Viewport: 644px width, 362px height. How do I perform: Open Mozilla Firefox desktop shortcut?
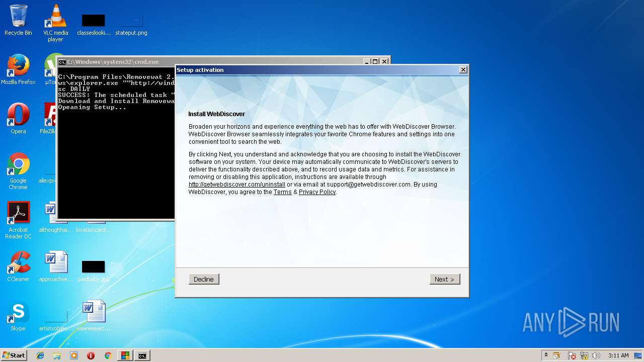pyautogui.click(x=18, y=69)
